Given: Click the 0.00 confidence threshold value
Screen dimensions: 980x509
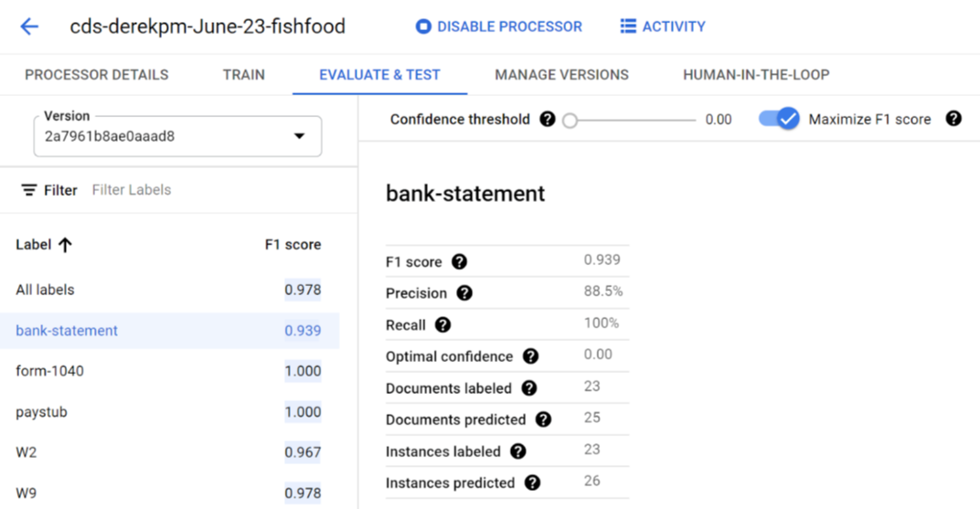Looking at the screenshot, I should point(719,120).
